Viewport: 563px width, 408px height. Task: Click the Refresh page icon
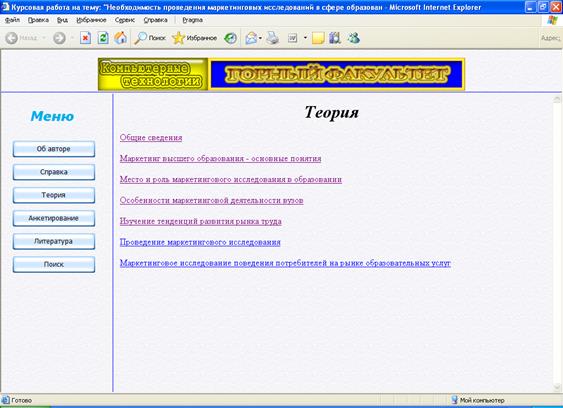tap(103, 38)
